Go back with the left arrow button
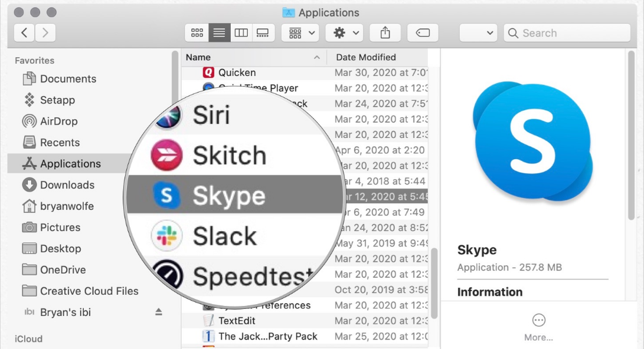 click(x=24, y=33)
